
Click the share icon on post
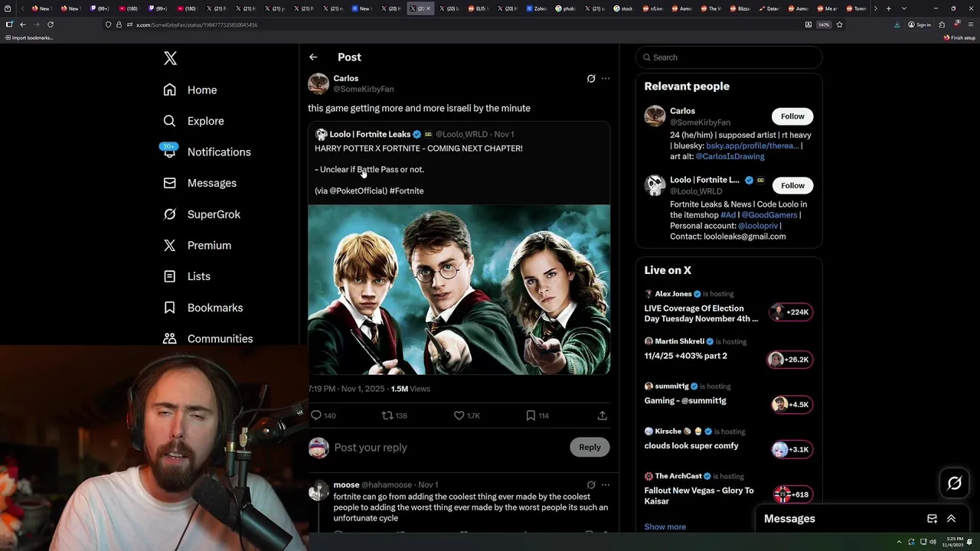[603, 416]
